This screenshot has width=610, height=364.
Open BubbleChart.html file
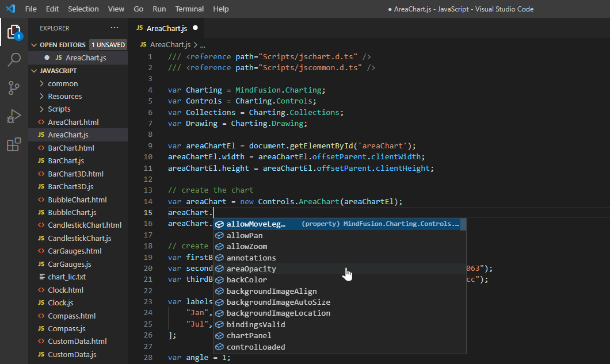pos(78,200)
